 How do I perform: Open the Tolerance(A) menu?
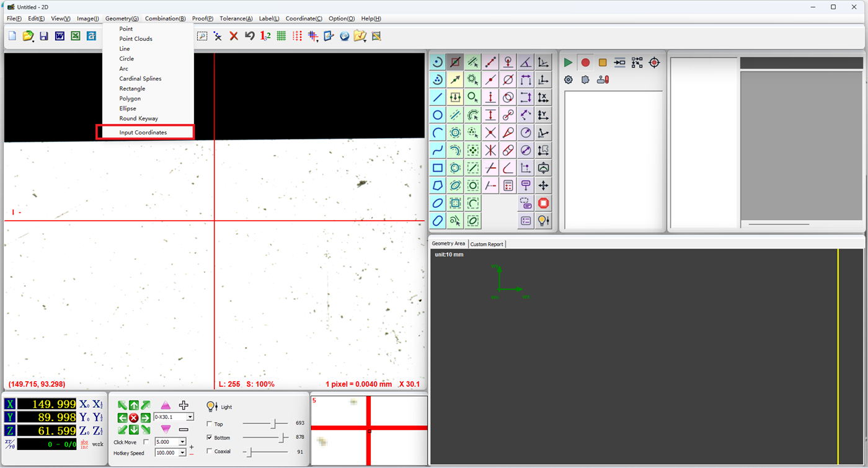click(236, 19)
